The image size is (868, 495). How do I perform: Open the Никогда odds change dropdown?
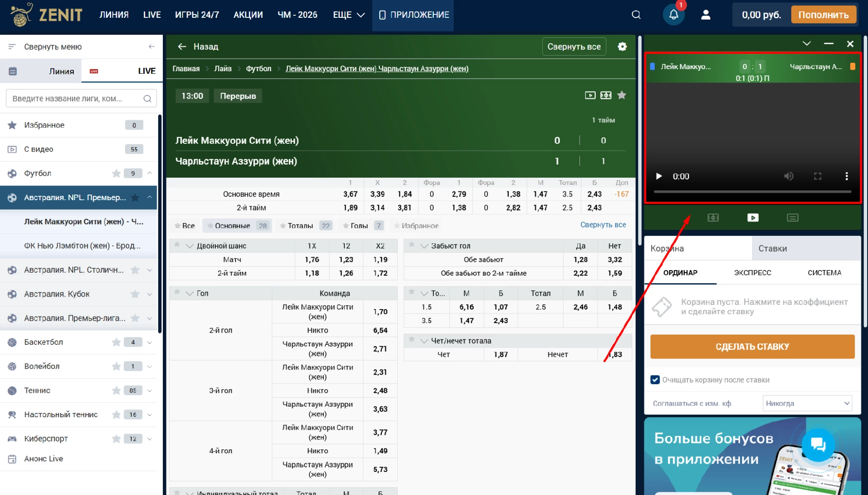[x=807, y=403]
